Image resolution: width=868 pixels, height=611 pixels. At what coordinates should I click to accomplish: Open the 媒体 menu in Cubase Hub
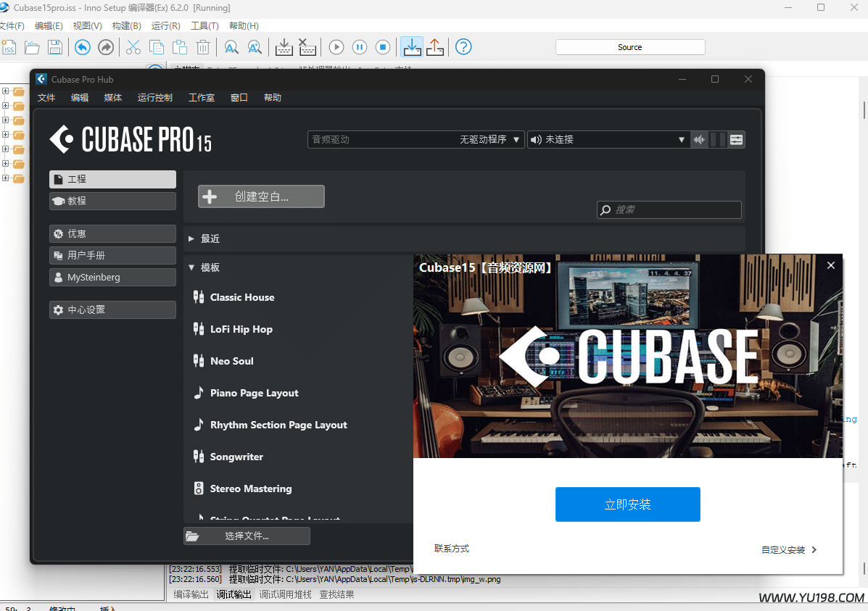pyautogui.click(x=112, y=97)
